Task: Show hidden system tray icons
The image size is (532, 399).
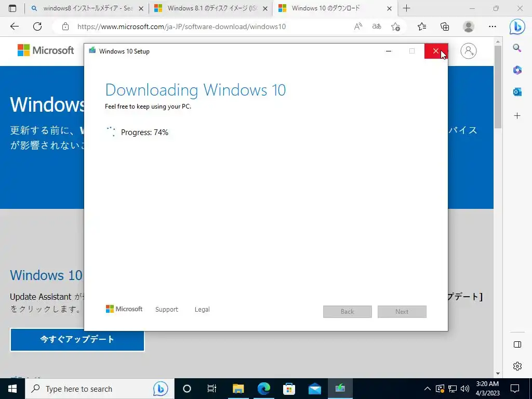Action: click(428, 389)
